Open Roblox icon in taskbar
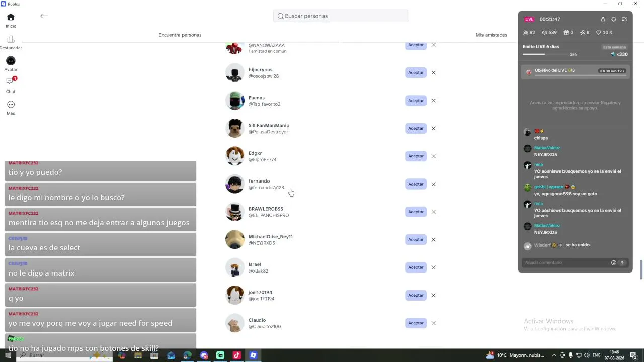 click(x=253, y=355)
